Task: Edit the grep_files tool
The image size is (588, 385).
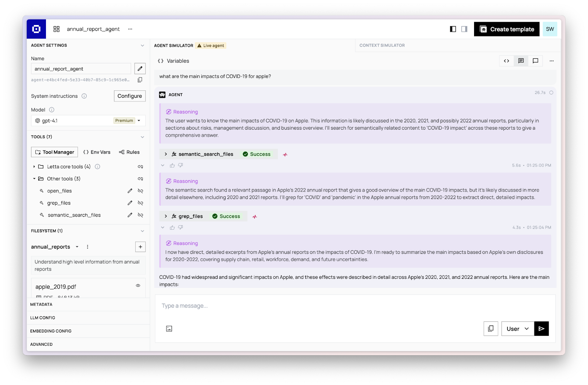Action: [x=130, y=203]
